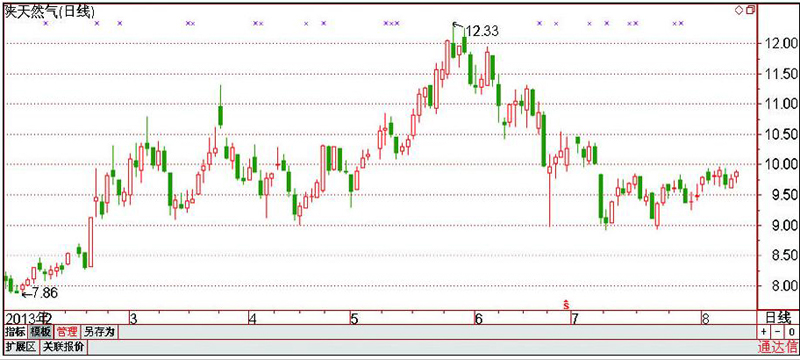Switch to the 模板 tab

40,332
